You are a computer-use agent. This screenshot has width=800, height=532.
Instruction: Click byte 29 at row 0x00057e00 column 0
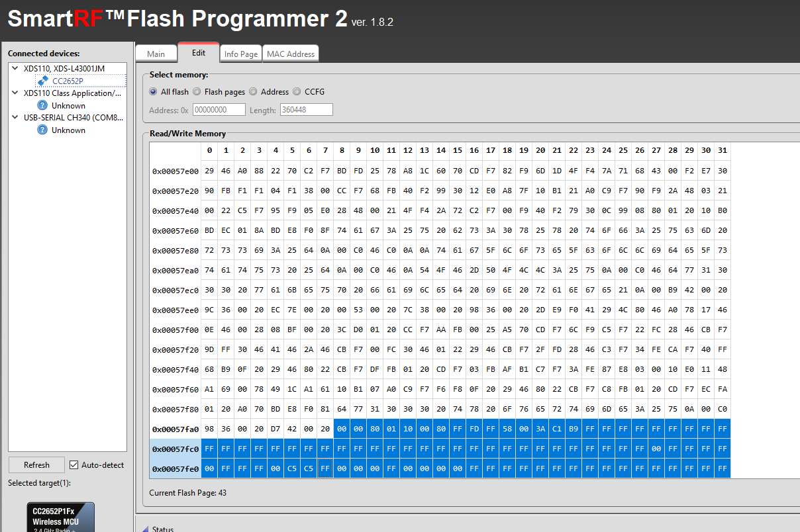click(x=209, y=171)
